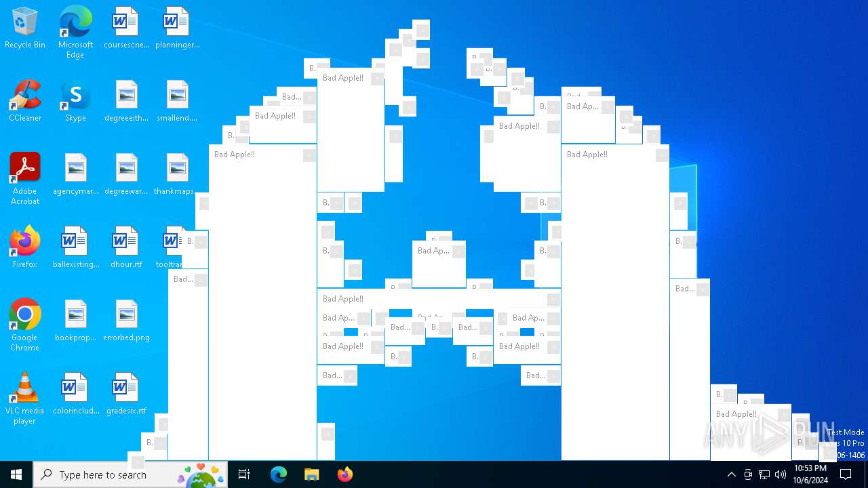
Task: Open the clock showing 10:53 PM
Action: point(810,474)
